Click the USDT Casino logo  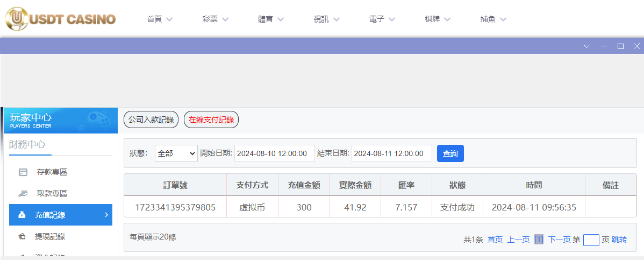click(60, 19)
